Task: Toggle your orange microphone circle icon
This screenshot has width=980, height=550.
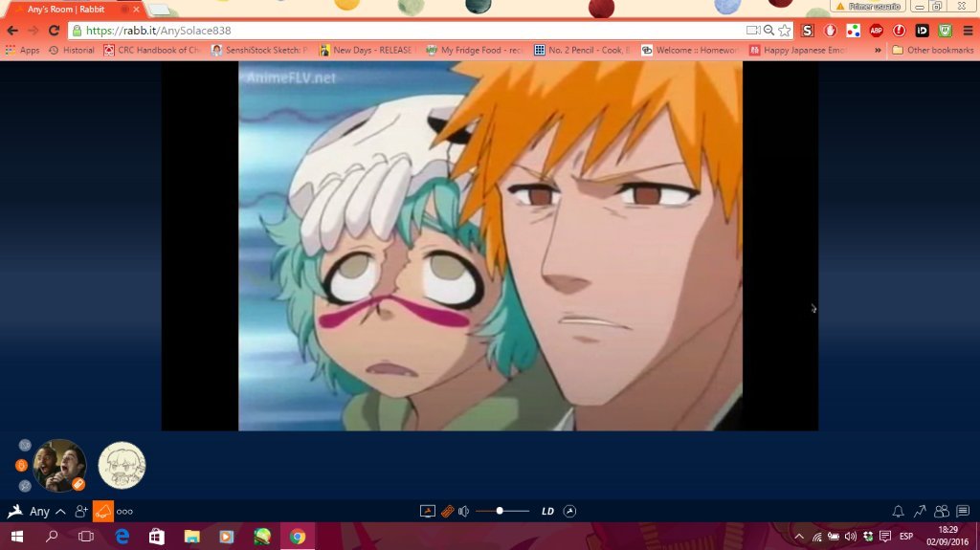Action: pos(21,465)
